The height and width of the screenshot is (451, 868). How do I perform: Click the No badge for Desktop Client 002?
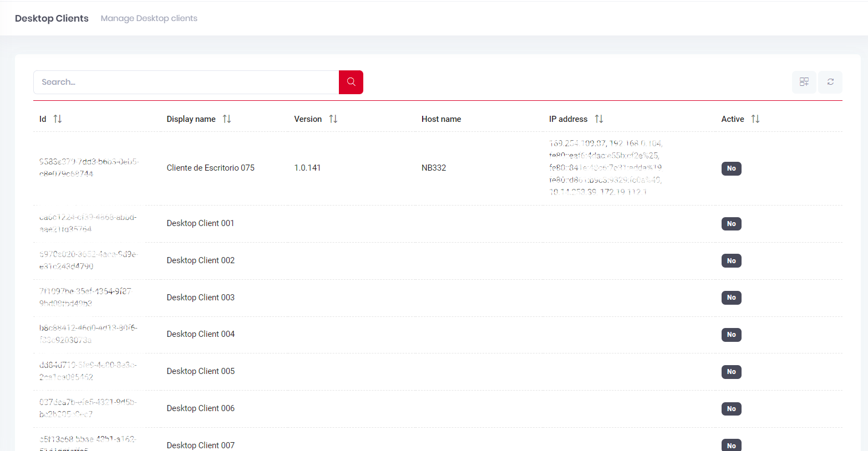732,261
